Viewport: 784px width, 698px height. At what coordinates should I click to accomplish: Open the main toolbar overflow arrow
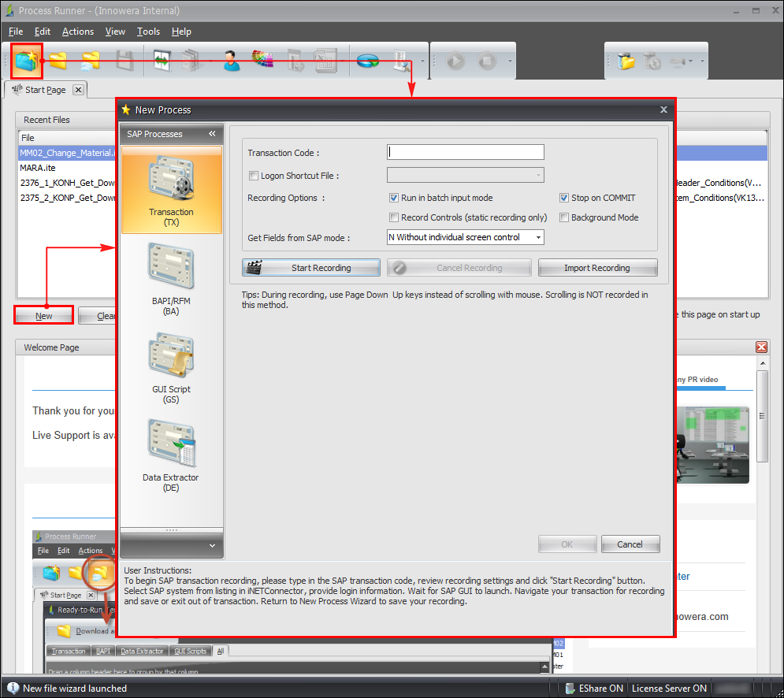pos(422,61)
